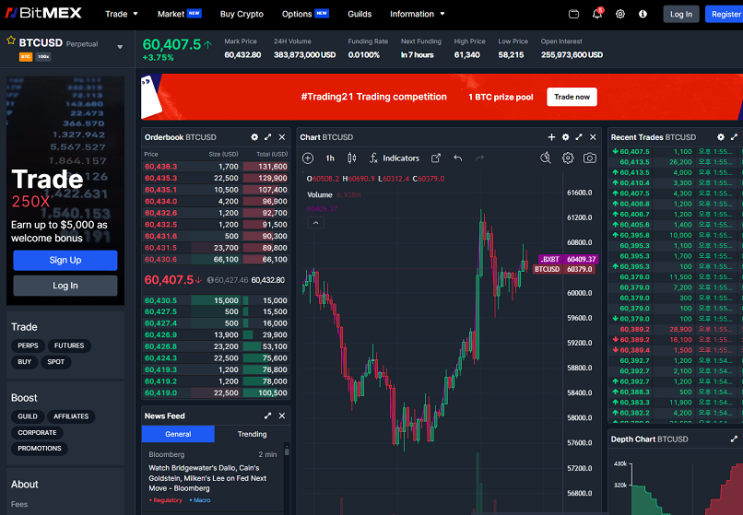Open the CORPORATE chip

pos(37,433)
